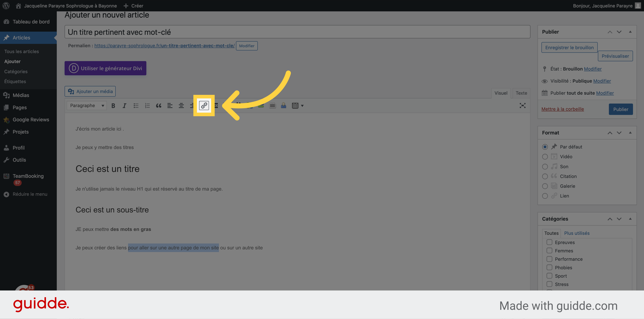Click the article title input field
644x319 pixels.
click(297, 32)
